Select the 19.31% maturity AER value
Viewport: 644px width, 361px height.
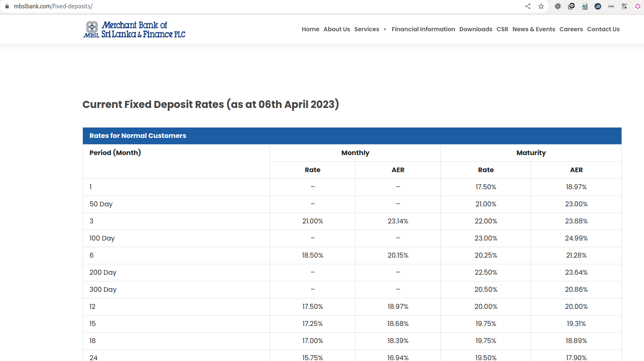tap(577, 324)
